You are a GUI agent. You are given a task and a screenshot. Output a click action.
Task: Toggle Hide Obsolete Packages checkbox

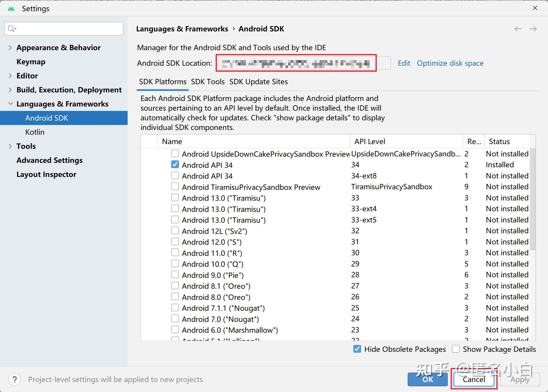point(357,349)
